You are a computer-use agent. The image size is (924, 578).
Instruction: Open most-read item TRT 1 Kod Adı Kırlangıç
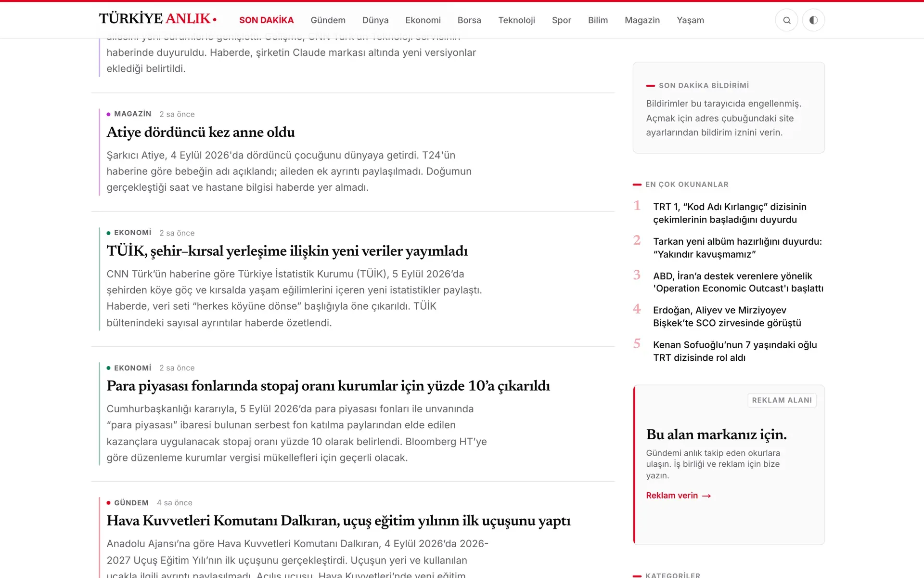pyautogui.click(x=730, y=213)
